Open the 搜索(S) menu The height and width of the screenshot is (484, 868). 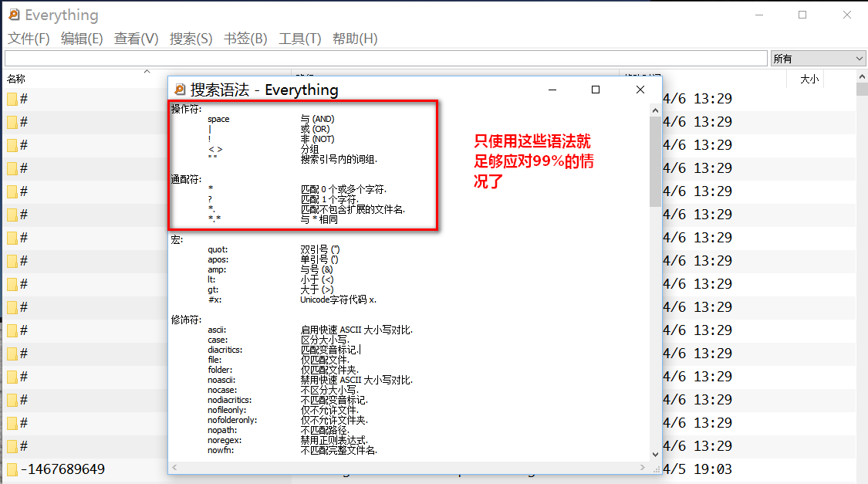(191, 39)
